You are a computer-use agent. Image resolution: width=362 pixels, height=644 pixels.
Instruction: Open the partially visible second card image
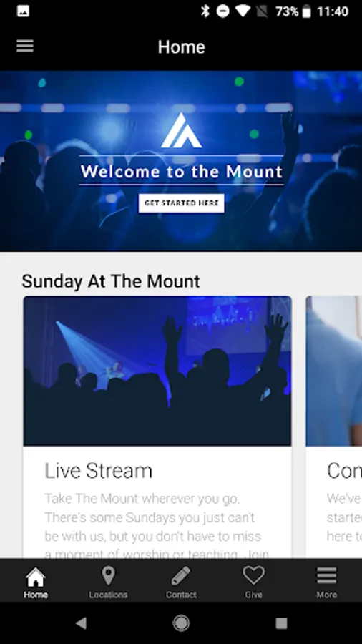334,371
